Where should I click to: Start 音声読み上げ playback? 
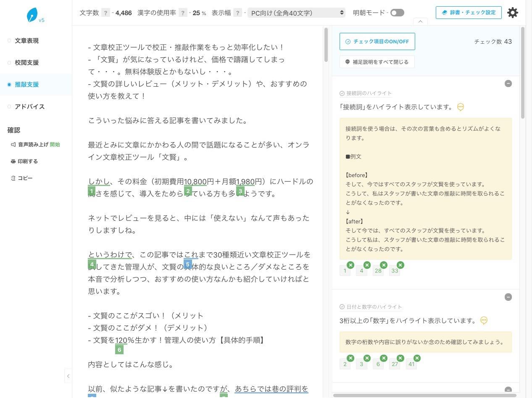(x=55, y=144)
